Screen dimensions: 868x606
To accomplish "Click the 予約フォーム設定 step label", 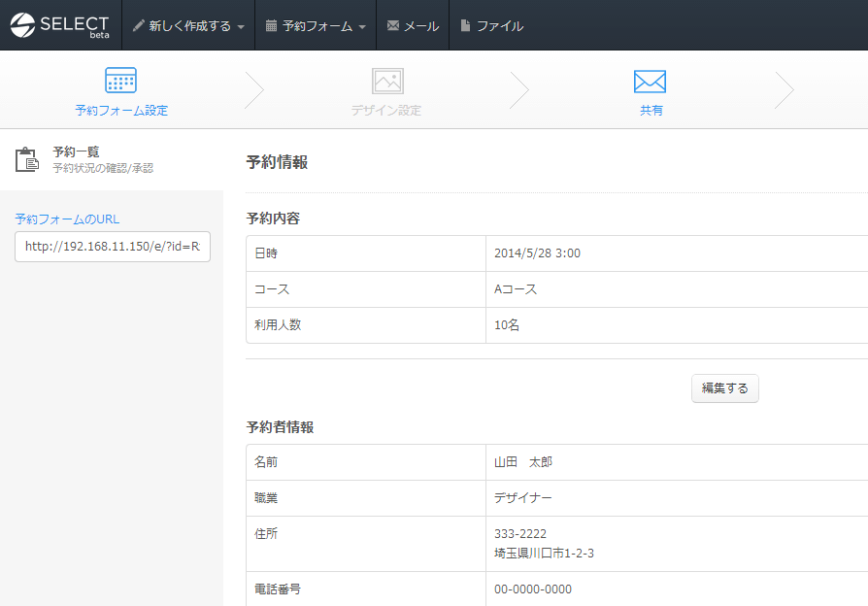I will pyautogui.click(x=121, y=111).
